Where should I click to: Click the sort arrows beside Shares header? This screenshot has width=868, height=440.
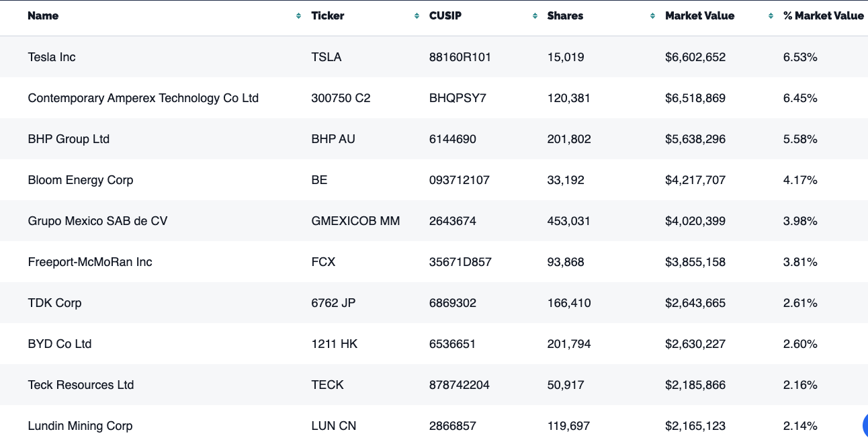[x=652, y=16]
